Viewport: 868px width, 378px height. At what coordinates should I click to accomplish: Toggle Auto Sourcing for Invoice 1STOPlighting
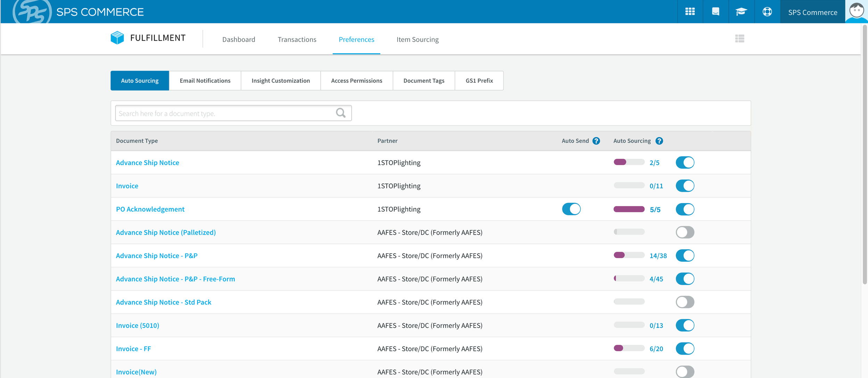pos(685,186)
